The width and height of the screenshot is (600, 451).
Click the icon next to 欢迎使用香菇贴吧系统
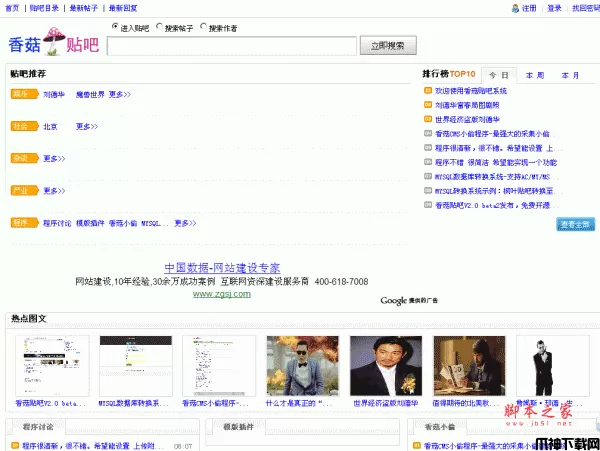click(428, 91)
